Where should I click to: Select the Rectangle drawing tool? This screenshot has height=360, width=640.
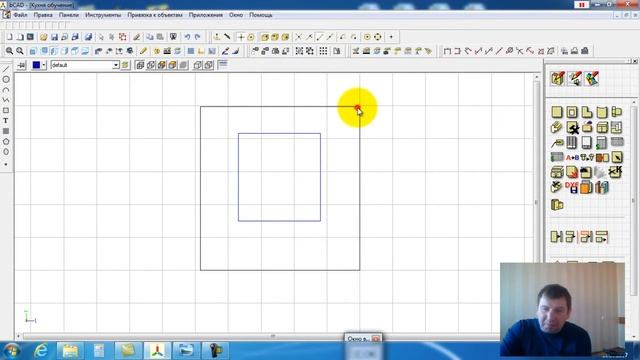pos(6,111)
